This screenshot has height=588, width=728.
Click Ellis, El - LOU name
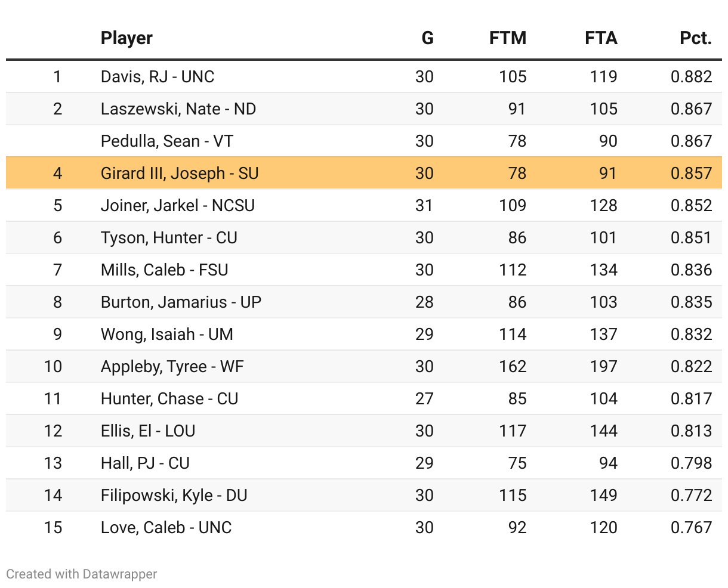click(x=148, y=431)
